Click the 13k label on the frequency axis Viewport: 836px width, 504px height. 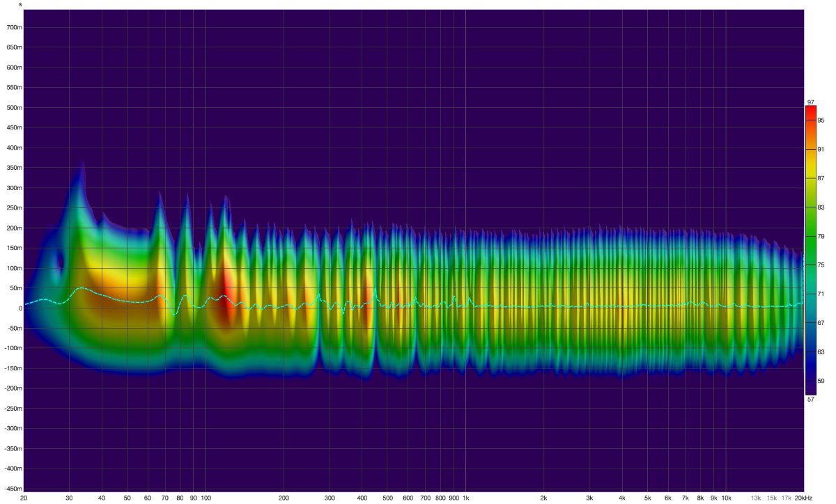click(756, 498)
